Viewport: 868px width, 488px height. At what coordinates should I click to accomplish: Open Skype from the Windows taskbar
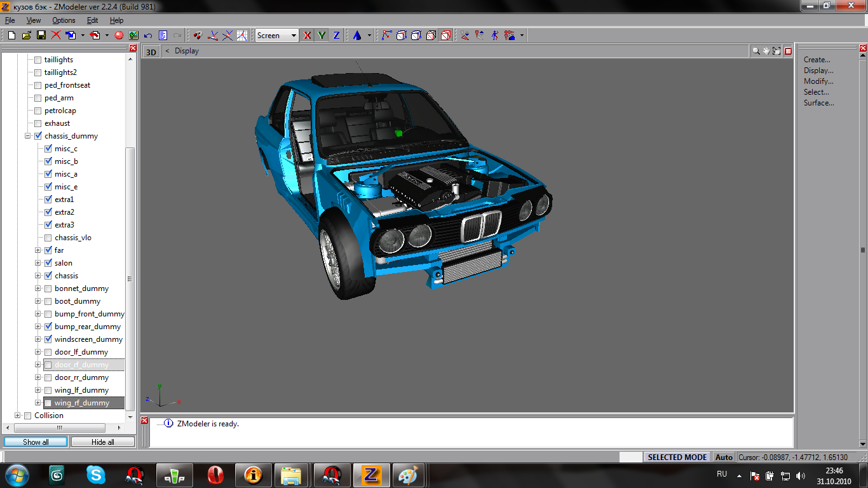click(96, 475)
